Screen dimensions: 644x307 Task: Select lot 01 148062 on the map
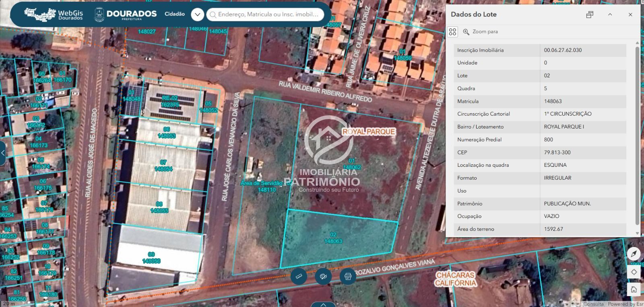pos(352,164)
